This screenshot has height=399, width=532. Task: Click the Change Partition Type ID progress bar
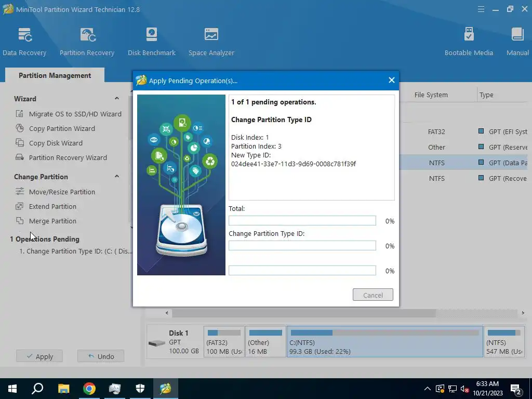click(302, 246)
